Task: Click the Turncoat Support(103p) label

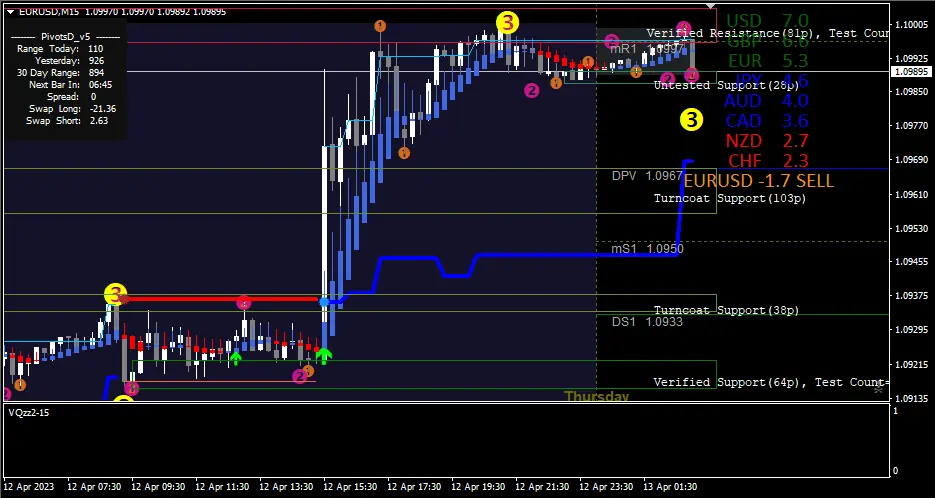Action: (x=730, y=198)
